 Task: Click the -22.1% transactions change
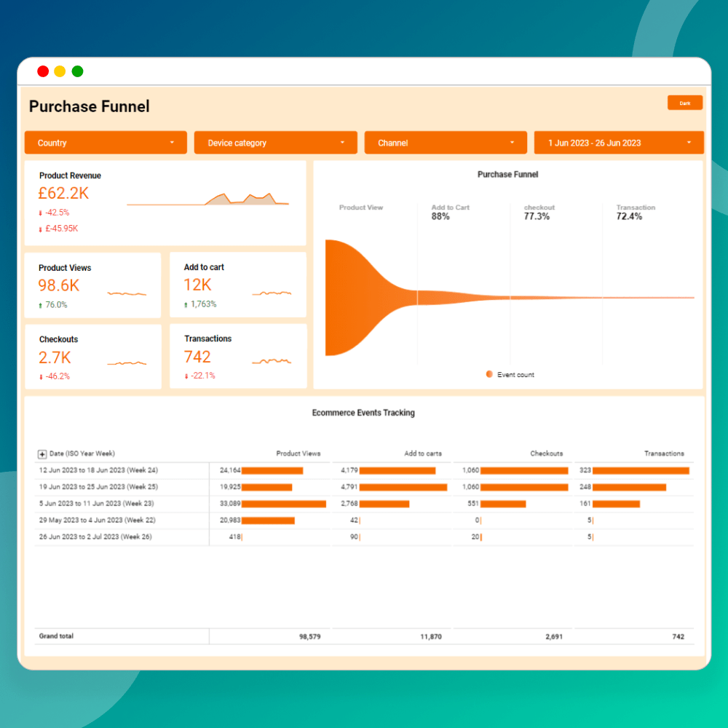coord(199,376)
